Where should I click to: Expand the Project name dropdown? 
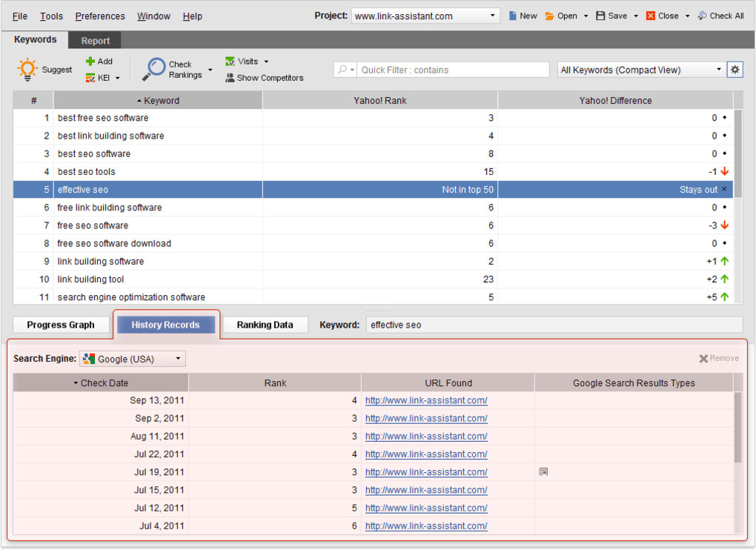[x=492, y=16]
